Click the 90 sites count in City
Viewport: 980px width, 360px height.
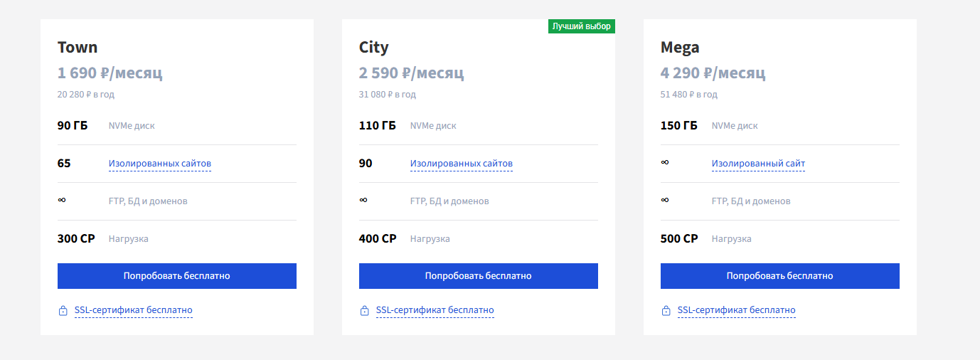366,164
